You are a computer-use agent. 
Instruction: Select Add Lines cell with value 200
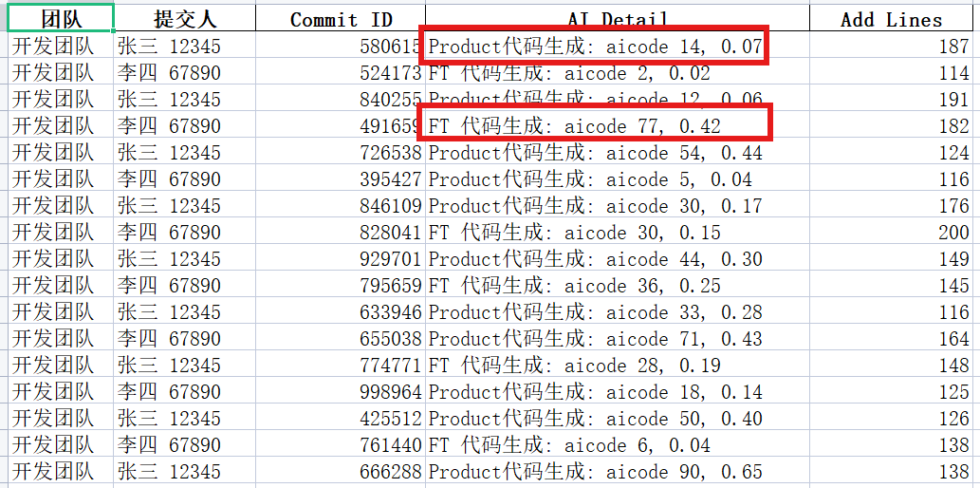coord(953,233)
